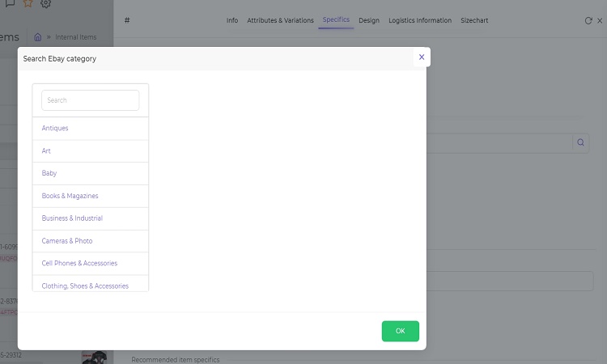Click the home icon in the breadcrumb
607x364 pixels.
pyautogui.click(x=38, y=37)
